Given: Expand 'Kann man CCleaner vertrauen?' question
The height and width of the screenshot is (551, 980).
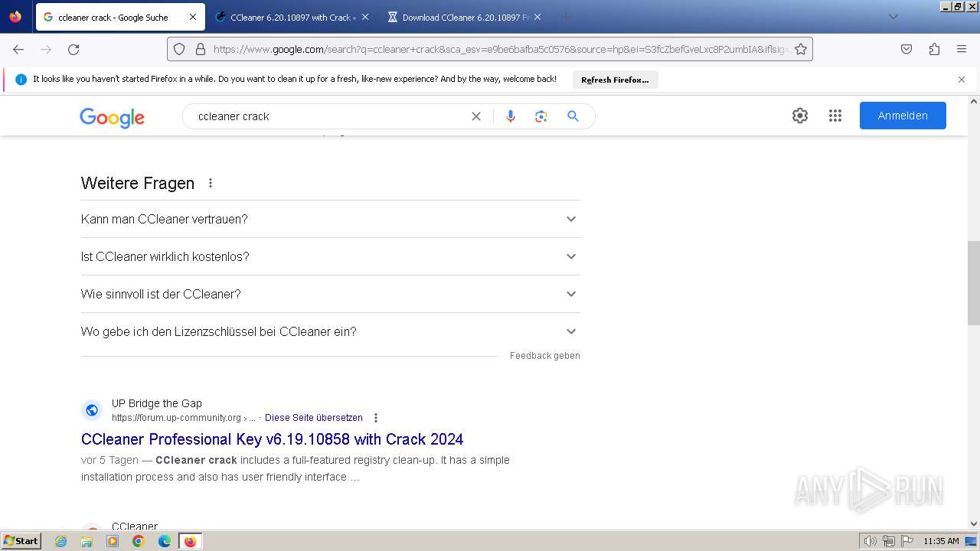Looking at the screenshot, I should click(x=330, y=219).
